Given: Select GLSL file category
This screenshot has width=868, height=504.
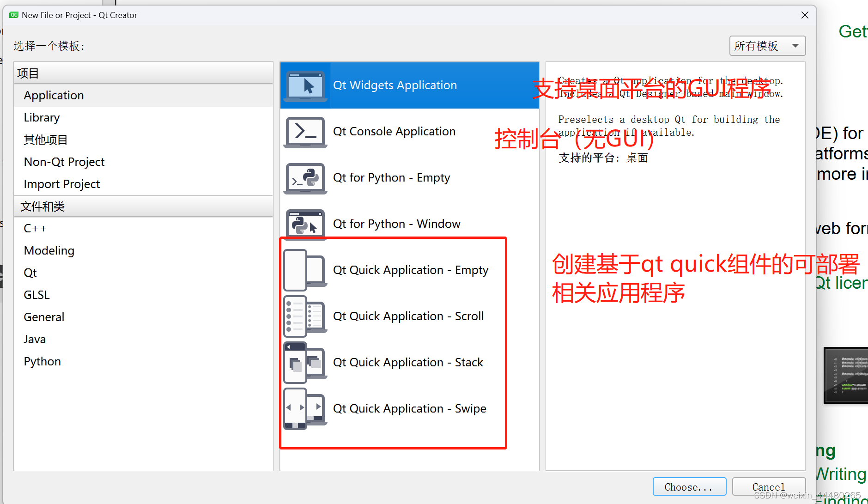Looking at the screenshot, I should (x=144, y=295).
